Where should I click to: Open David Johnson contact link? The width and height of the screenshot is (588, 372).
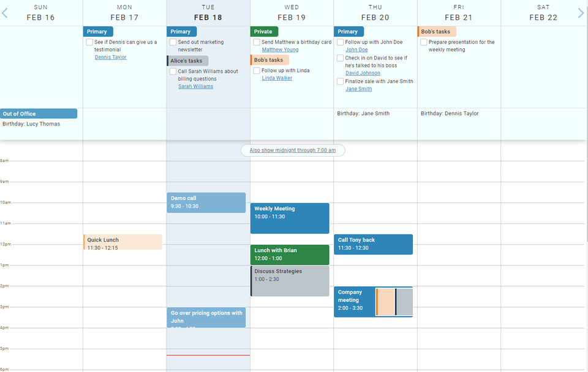(x=363, y=73)
